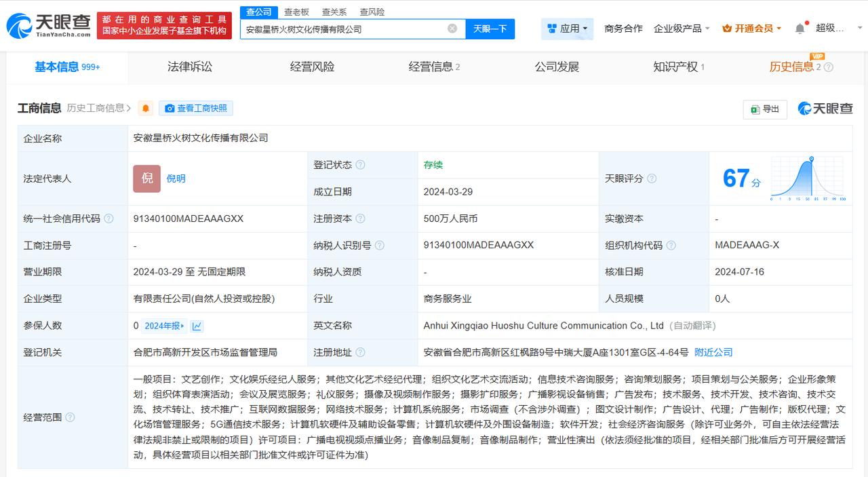
Task: Click the 67分 score value
Action: click(x=742, y=178)
